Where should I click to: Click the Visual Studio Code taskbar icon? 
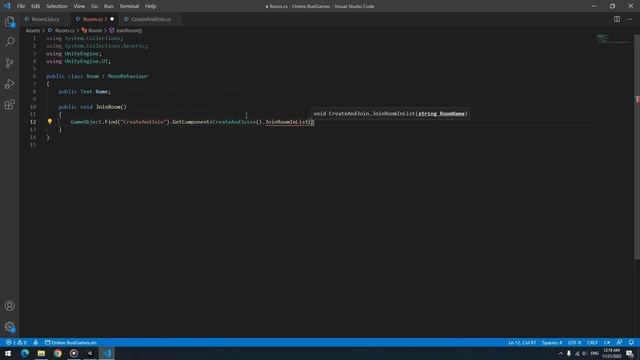(107, 353)
